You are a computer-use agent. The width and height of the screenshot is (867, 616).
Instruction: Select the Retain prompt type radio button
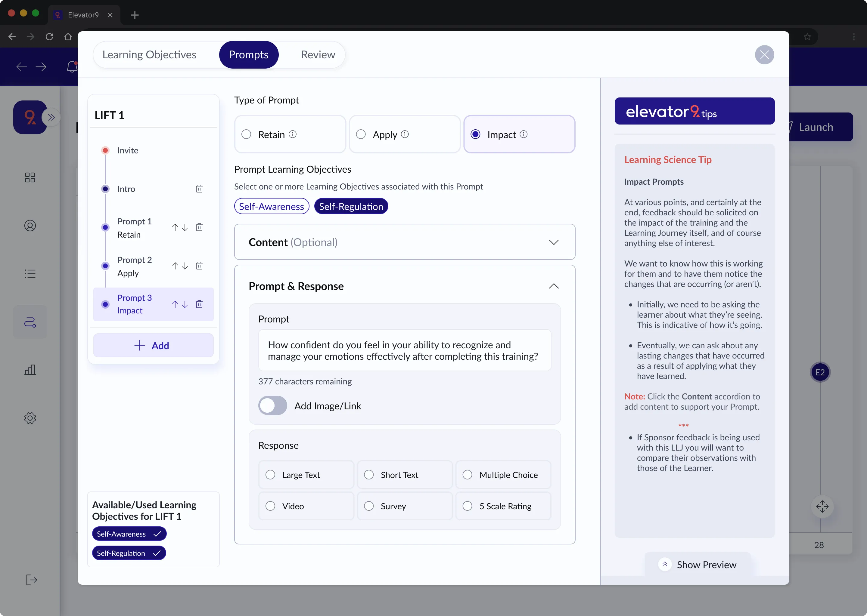pyautogui.click(x=246, y=134)
